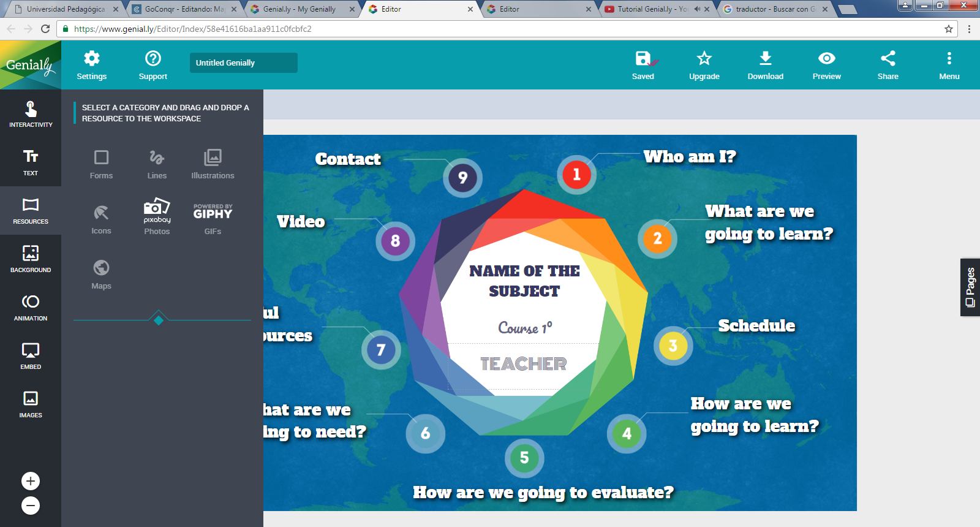Select numbered circle 7 on the canvas

381,350
